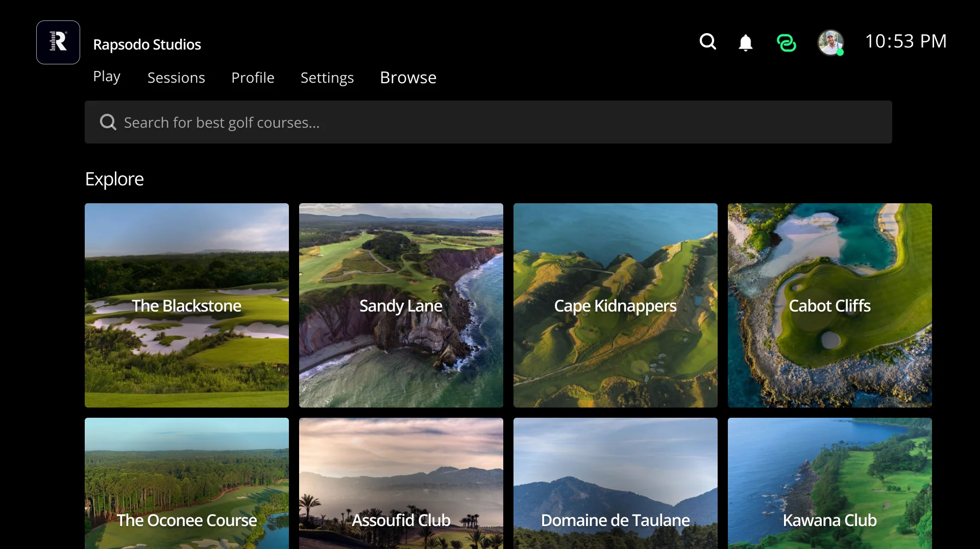Go to the Play tab

point(107,77)
